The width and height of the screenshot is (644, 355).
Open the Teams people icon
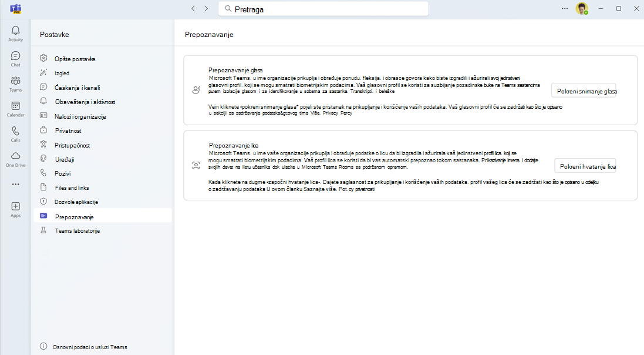click(16, 81)
